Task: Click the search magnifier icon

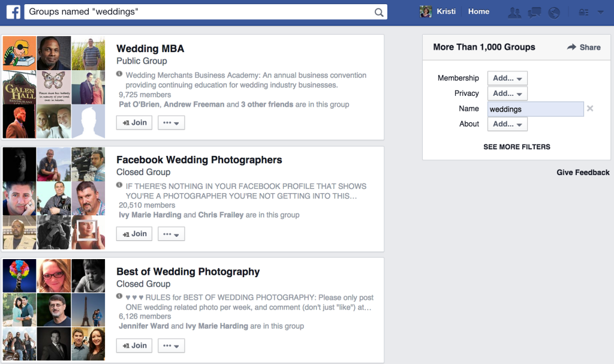Action: (x=378, y=11)
